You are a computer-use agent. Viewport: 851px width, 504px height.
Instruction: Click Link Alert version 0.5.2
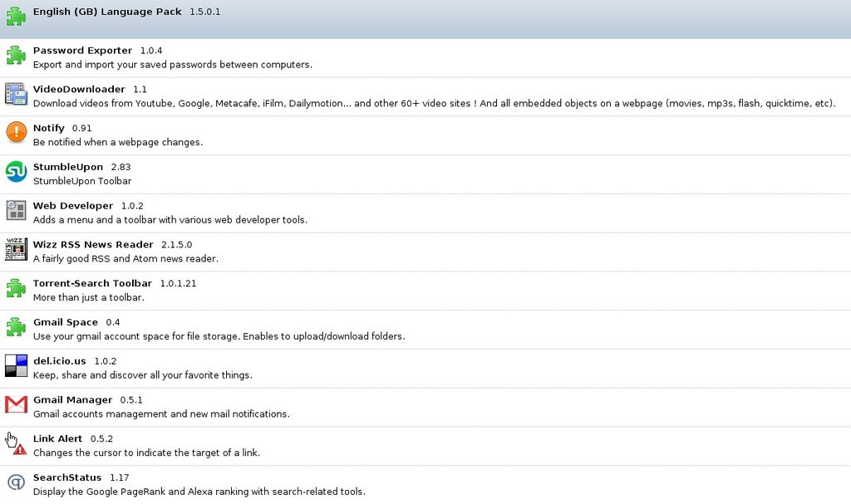[x=101, y=439]
